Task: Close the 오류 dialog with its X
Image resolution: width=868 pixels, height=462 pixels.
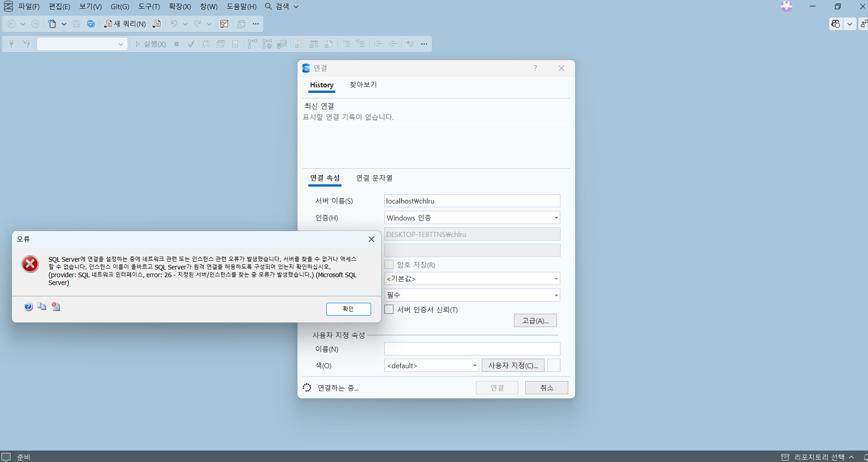Action: pyautogui.click(x=372, y=239)
